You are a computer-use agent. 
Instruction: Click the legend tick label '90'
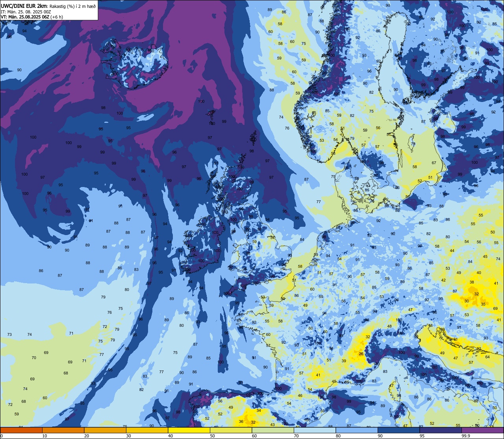click(380, 436)
